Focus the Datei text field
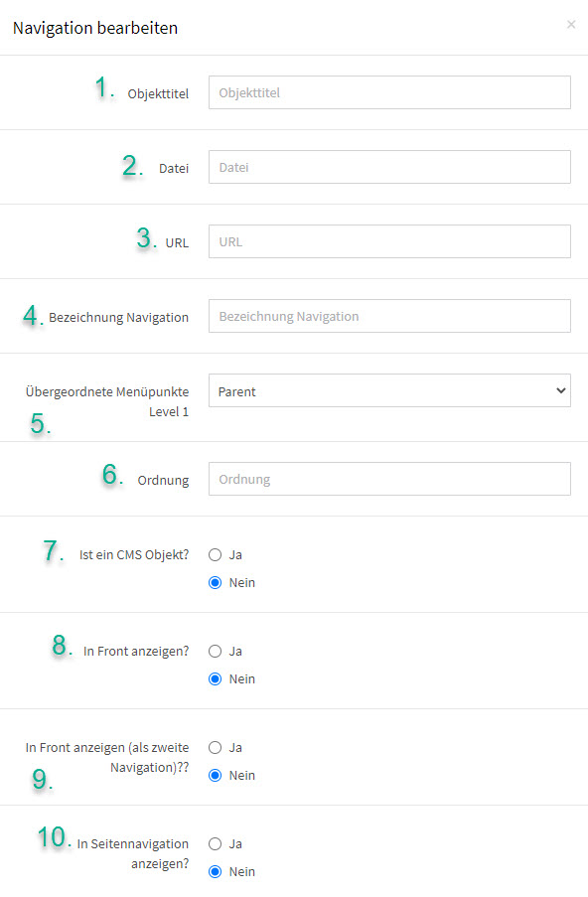588x897 pixels. [389, 167]
